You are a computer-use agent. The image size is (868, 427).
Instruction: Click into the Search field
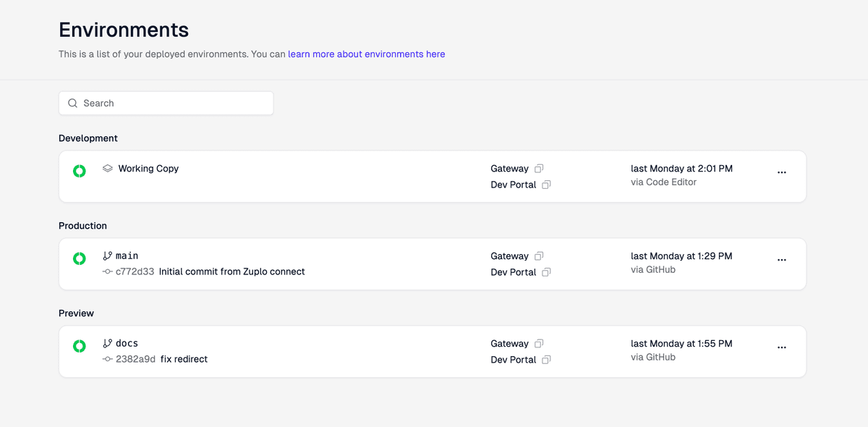[x=166, y=103]
